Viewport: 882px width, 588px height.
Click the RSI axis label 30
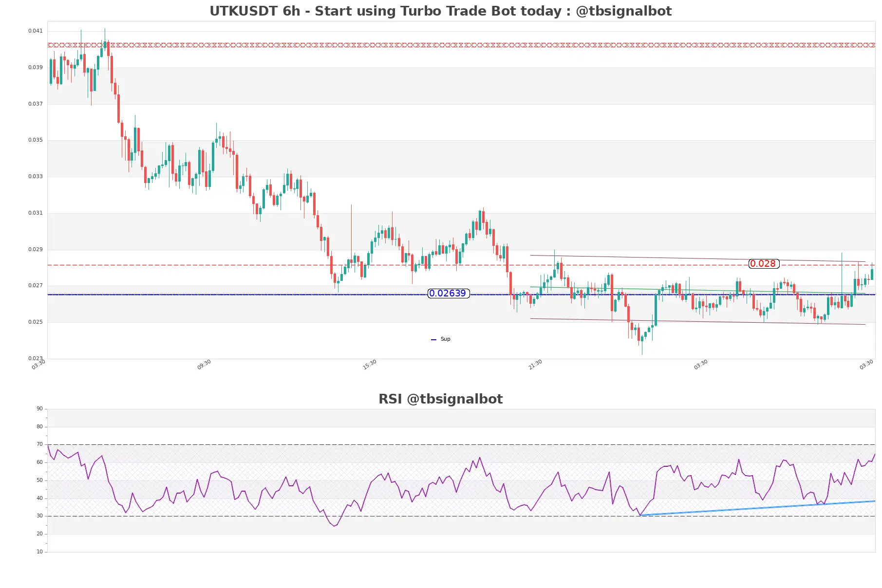point(39,516)
